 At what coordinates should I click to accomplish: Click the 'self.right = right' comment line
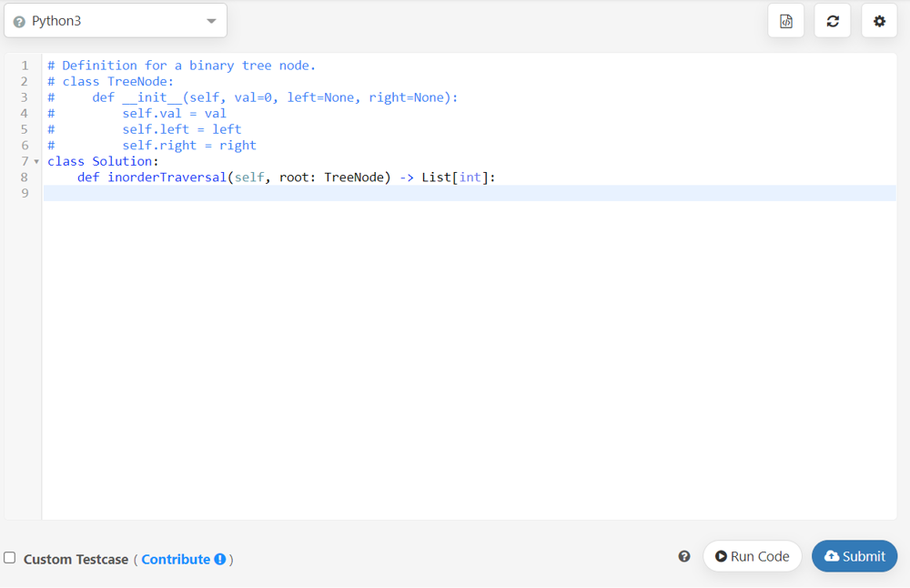coord(189,145)
